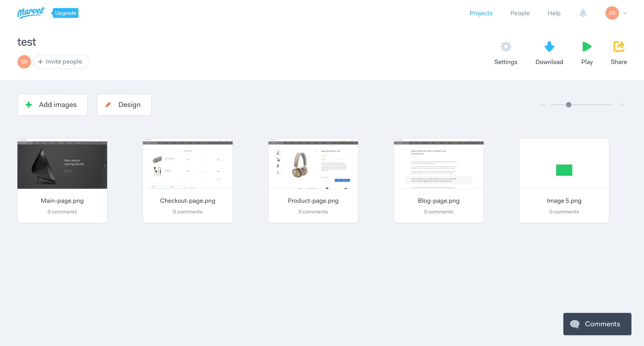Click the Share icon
The height and width of the screenshot is (346, 644).
(618, 47)
